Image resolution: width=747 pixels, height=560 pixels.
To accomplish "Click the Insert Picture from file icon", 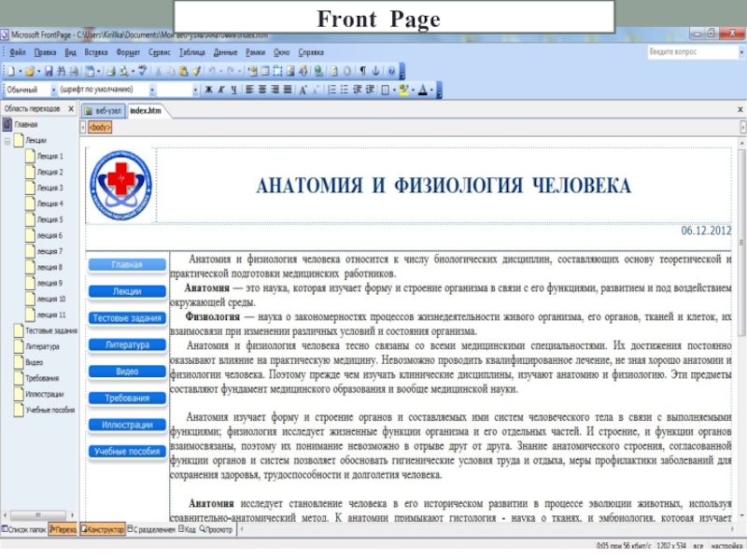I will click(x=290, y=72).
